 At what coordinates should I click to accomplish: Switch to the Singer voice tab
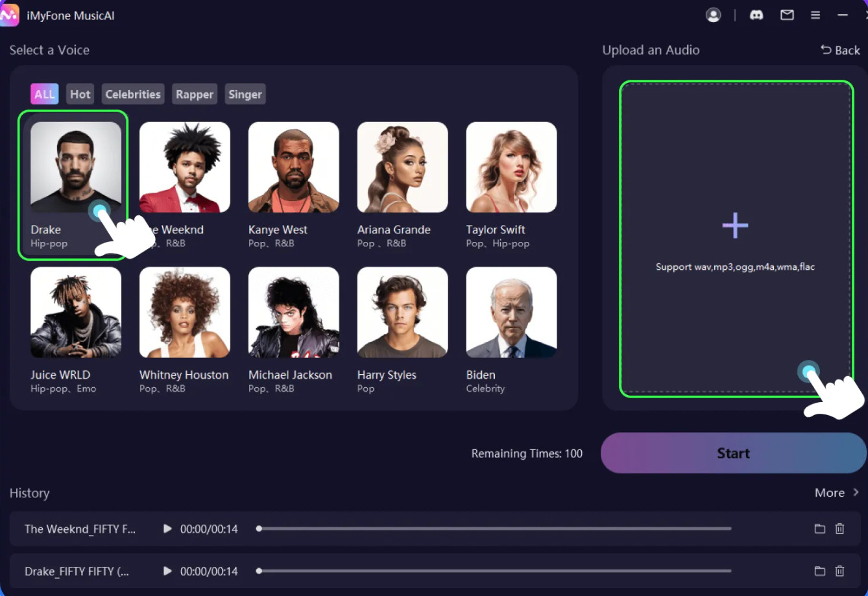pyautogui.click(x=245, y=94)
